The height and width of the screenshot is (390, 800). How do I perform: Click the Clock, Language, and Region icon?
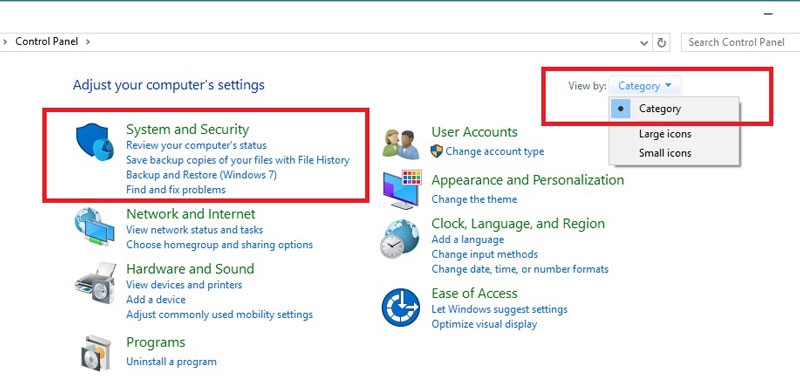(400, 238)
